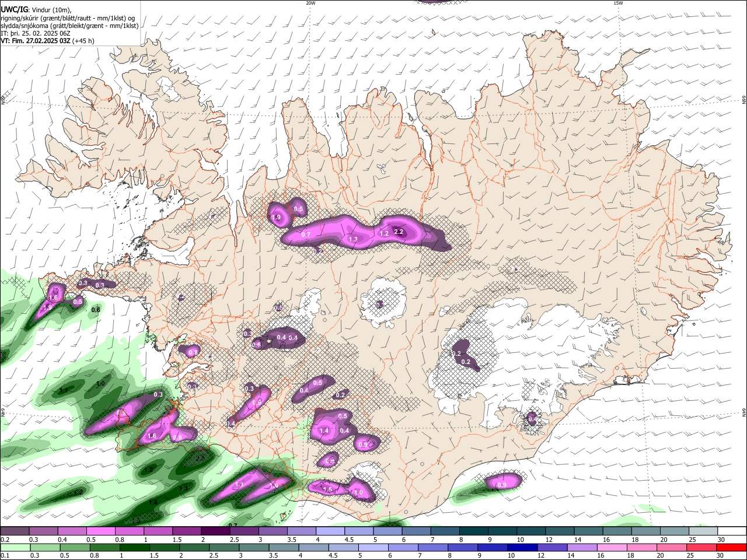Select the 'IT: þri. 25. 02. 2025 06Z' line

point(36,33)
